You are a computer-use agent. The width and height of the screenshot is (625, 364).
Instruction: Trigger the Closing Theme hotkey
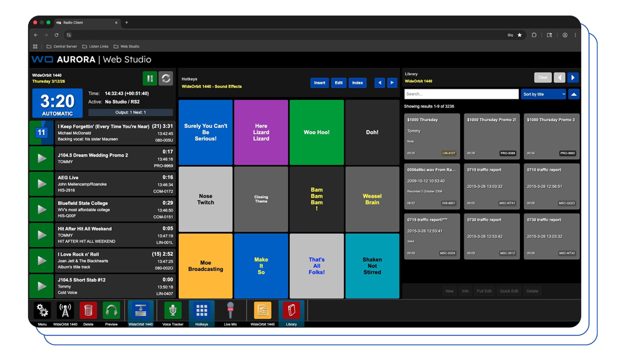[261, 199]
